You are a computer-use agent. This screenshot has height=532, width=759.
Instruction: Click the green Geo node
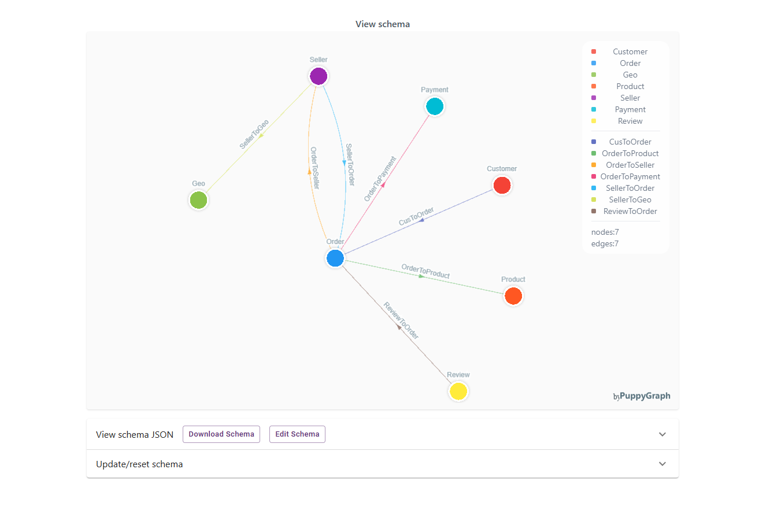click(x=198, y=200)
